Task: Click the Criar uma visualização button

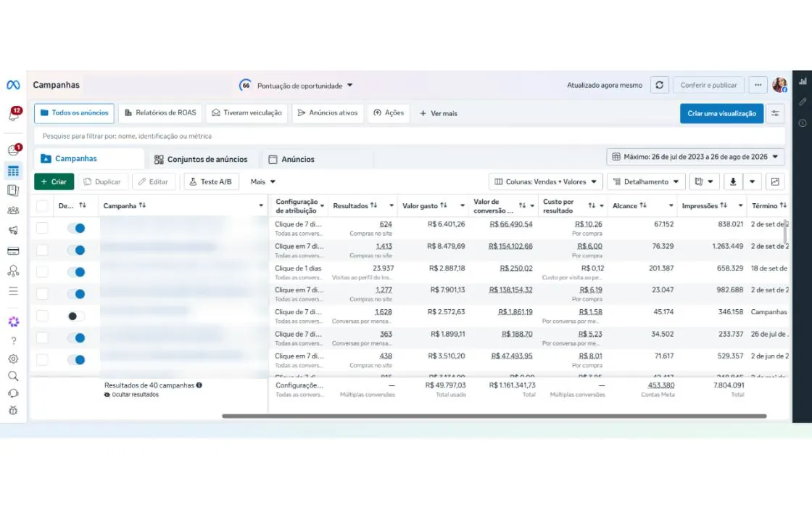Action: pyautogui.click(x=721, y=113)
